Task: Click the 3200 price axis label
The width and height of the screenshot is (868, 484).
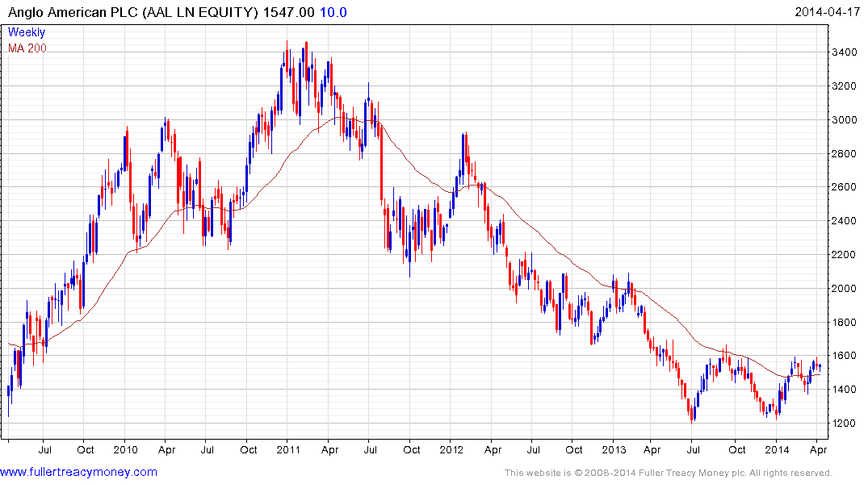Action: pyautogui.click(x=845, y=86)
